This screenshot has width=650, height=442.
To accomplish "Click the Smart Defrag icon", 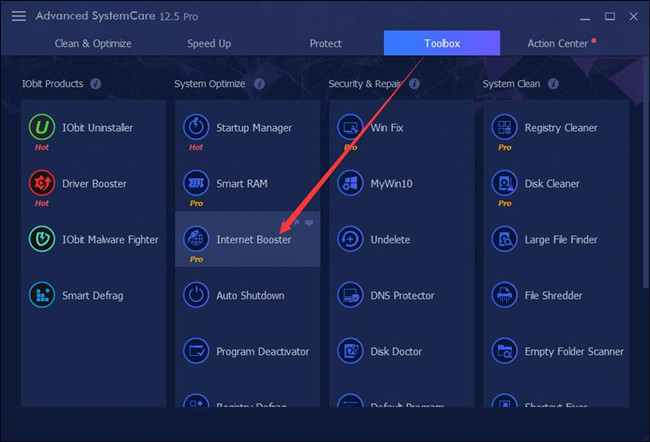I will (42, 295).
